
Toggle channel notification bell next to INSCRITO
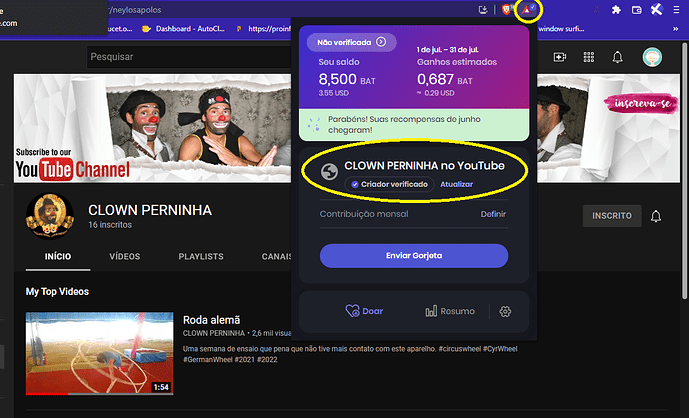coord(656,216)
